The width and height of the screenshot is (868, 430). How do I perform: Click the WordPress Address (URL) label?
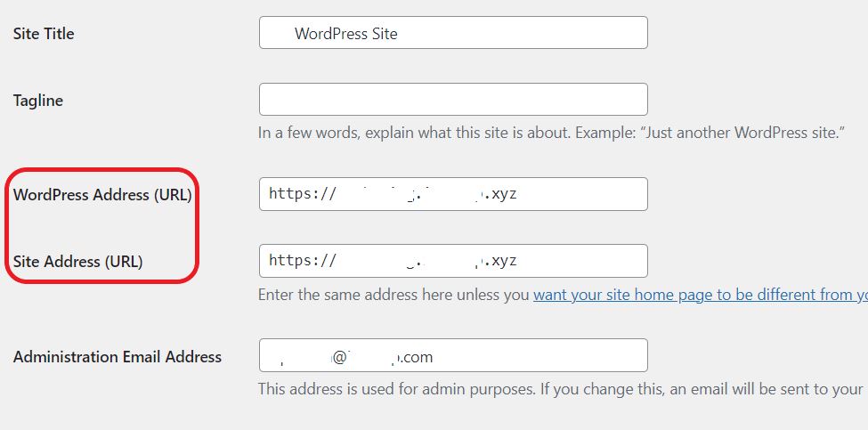tap(102, 195)
